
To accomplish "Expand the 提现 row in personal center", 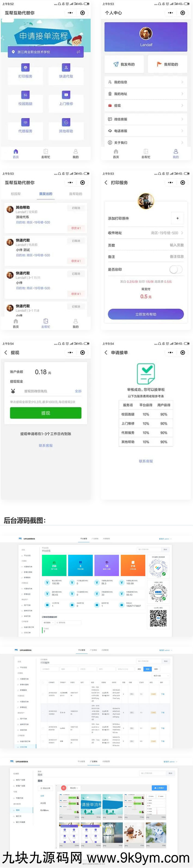I will coord(146,106).
